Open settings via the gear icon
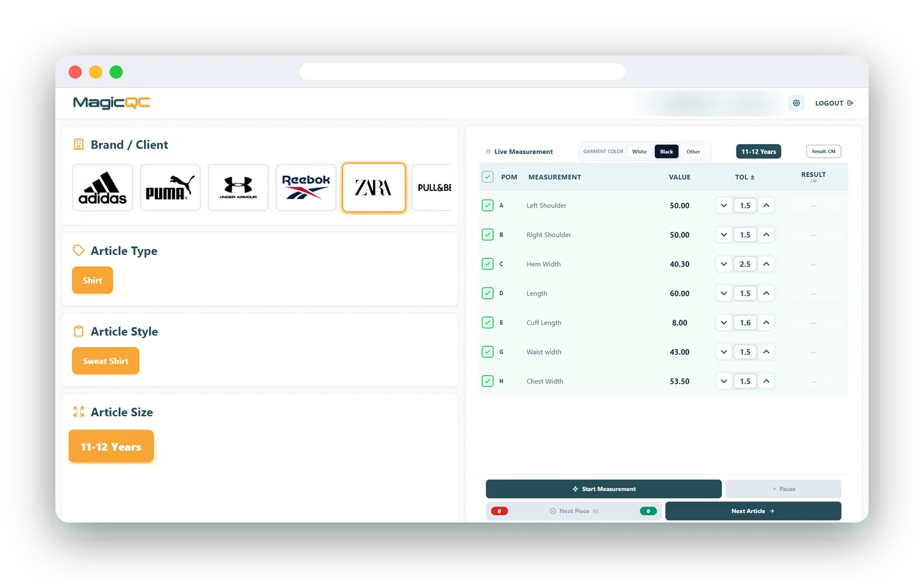Image resolution: width=924 pixels, height=578 pixels. [797, 103]
